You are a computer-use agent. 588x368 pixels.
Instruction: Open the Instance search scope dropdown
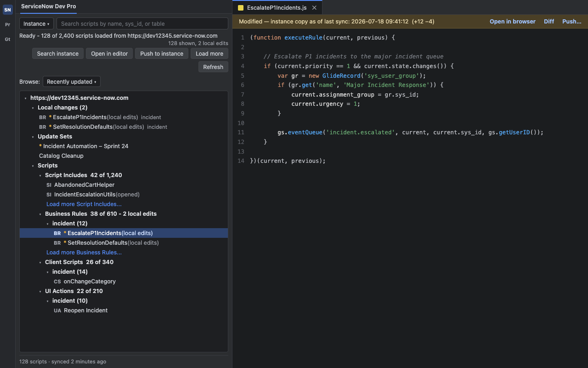point(36,23)
